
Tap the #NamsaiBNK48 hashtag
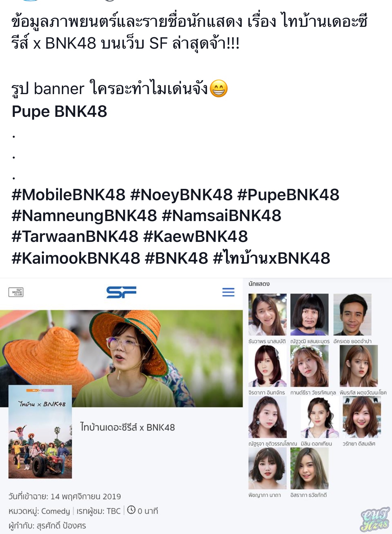pyautogui.click(x=221, y=216)
